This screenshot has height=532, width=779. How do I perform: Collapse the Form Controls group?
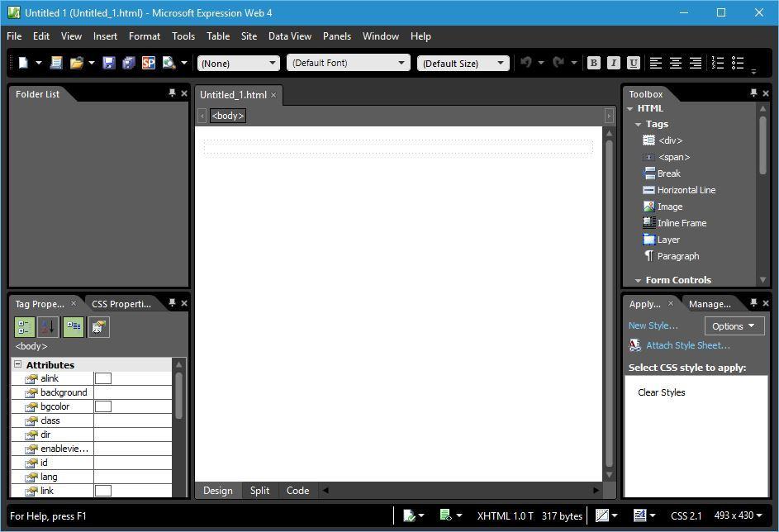pyautogui.click(x=639, y=281)
